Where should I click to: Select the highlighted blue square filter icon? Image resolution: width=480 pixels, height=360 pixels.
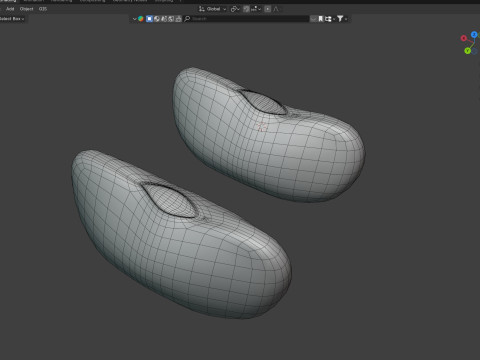click(149, 19)
